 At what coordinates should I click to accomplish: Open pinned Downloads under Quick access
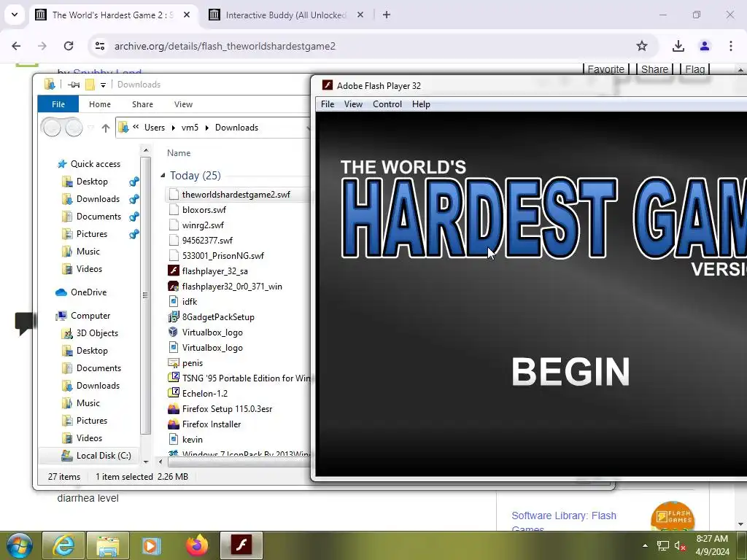[x=98, y=199]
